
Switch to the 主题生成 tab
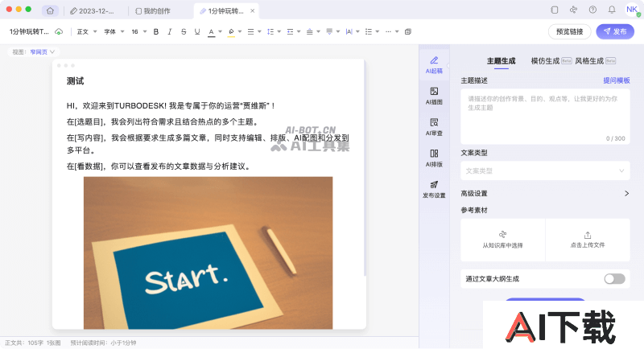501,61
